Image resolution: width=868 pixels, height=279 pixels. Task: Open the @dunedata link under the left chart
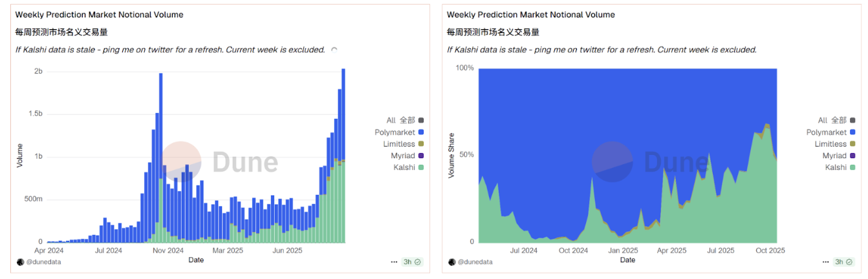[43, 262]
